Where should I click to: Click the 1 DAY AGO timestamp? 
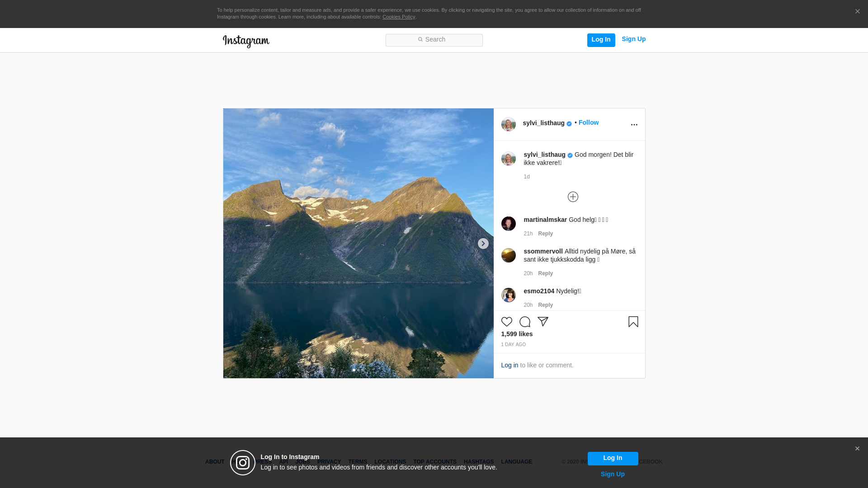click(x=514, y=345)
